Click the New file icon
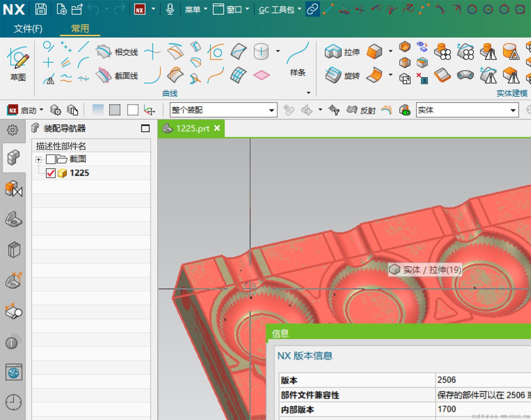 tap(61, 9)
